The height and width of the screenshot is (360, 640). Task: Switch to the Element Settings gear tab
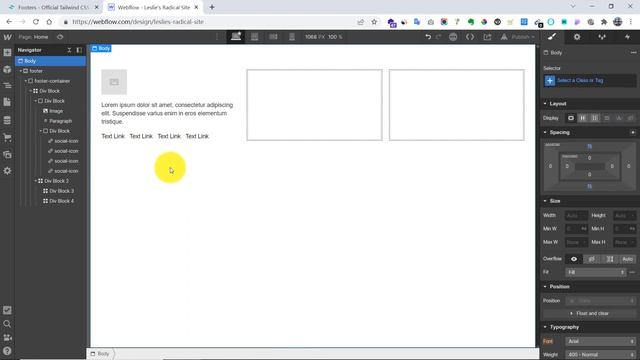tap(577, 37)
